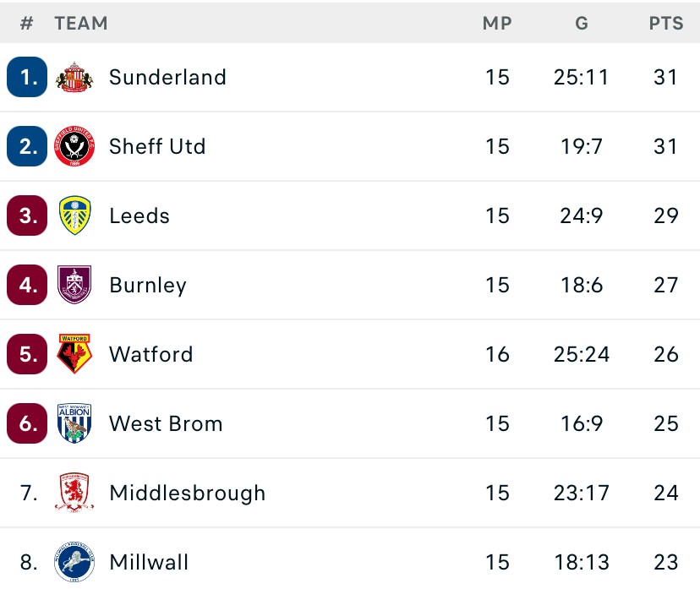Click Watford's 25:24 goals value
The image size is (700, 589).
pos(582,355)
